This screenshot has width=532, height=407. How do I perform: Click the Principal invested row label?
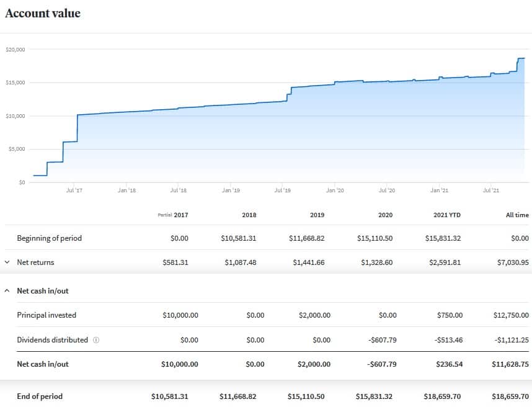pyautogui.click(x=47, y=315)
